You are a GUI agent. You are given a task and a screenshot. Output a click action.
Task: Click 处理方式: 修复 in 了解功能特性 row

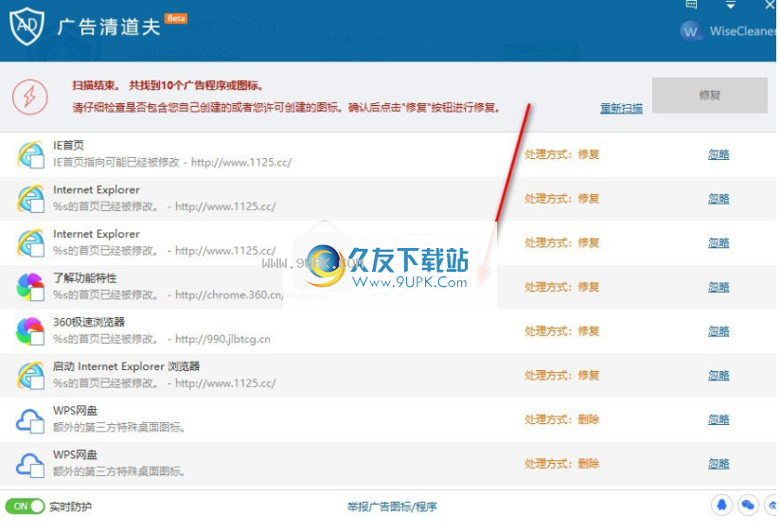click(561, 287)
